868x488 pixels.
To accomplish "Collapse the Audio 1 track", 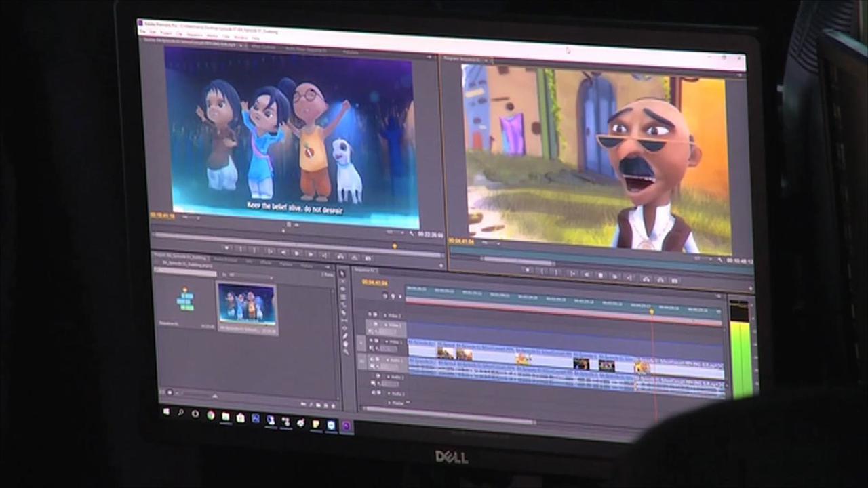I will [x=387, y=360].
